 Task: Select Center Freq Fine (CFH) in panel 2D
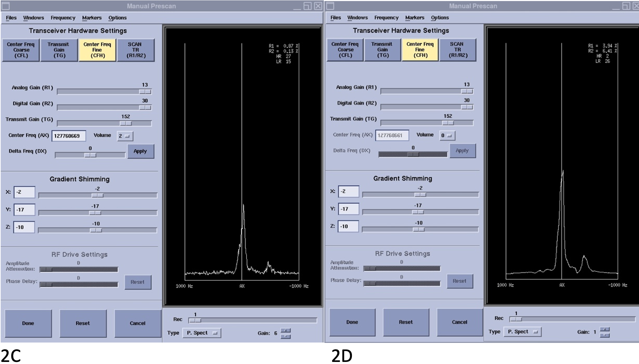point(420,50)
